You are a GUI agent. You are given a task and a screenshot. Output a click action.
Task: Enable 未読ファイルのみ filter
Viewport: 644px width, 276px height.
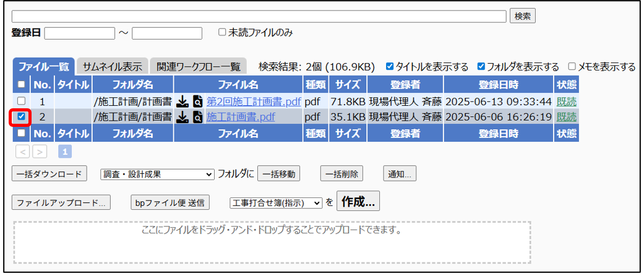[x=223, y=32]
